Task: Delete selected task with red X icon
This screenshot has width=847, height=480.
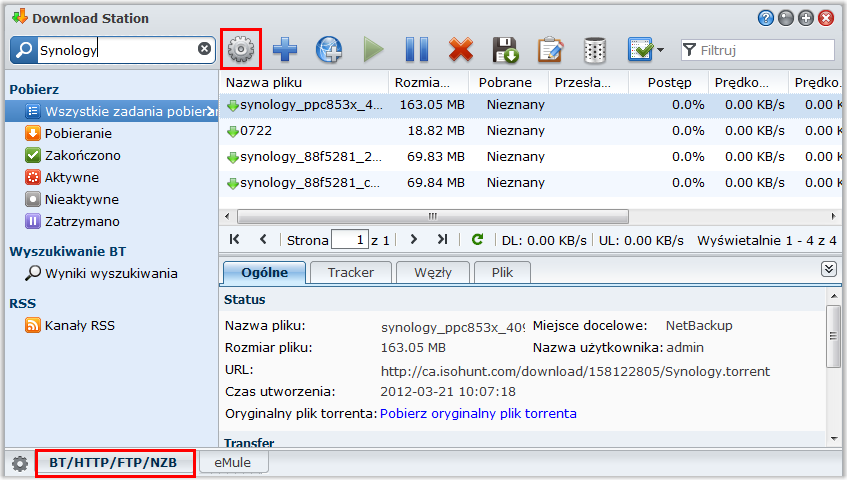Action: [461, 50]
